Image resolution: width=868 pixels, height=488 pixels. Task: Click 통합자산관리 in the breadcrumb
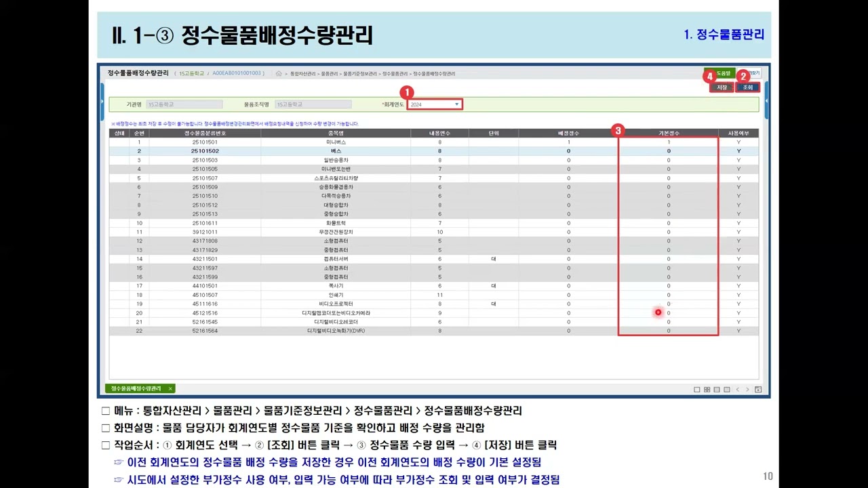click(x=303, y=73)
